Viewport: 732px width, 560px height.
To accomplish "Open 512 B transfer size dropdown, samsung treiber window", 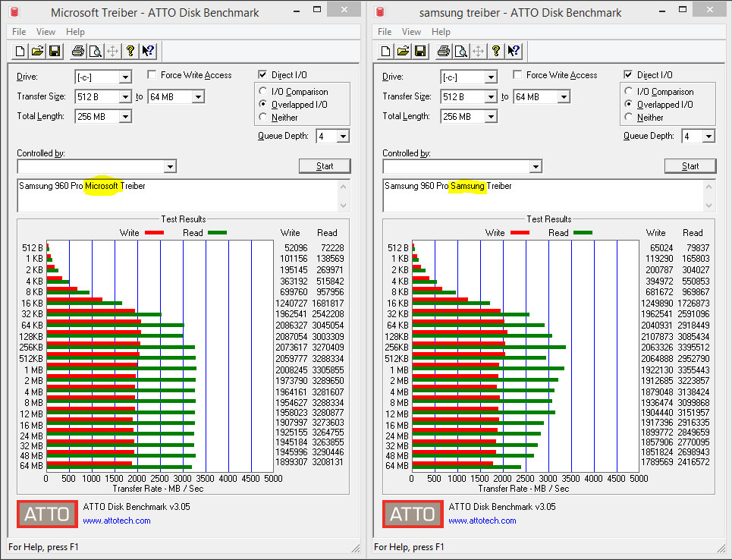I will 491,96.
